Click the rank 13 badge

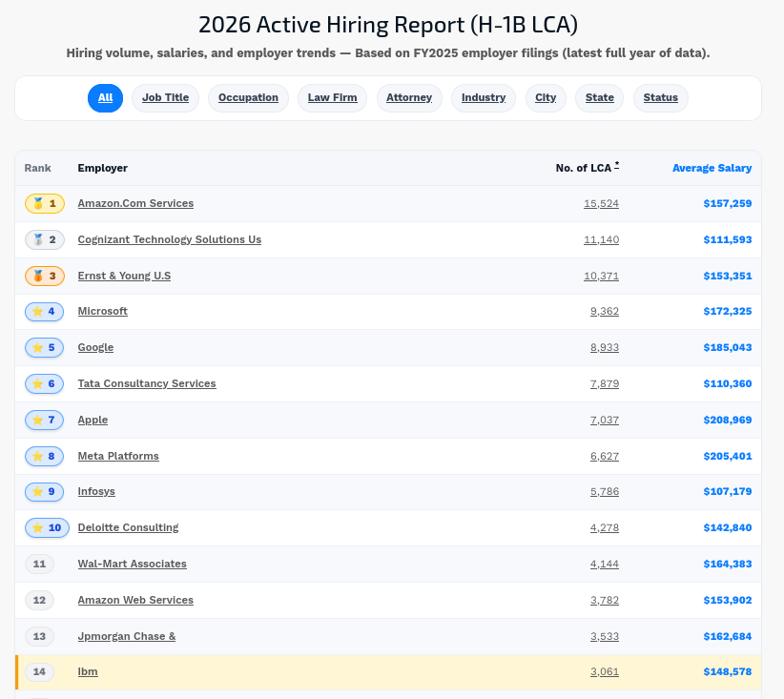coord(39,636)
